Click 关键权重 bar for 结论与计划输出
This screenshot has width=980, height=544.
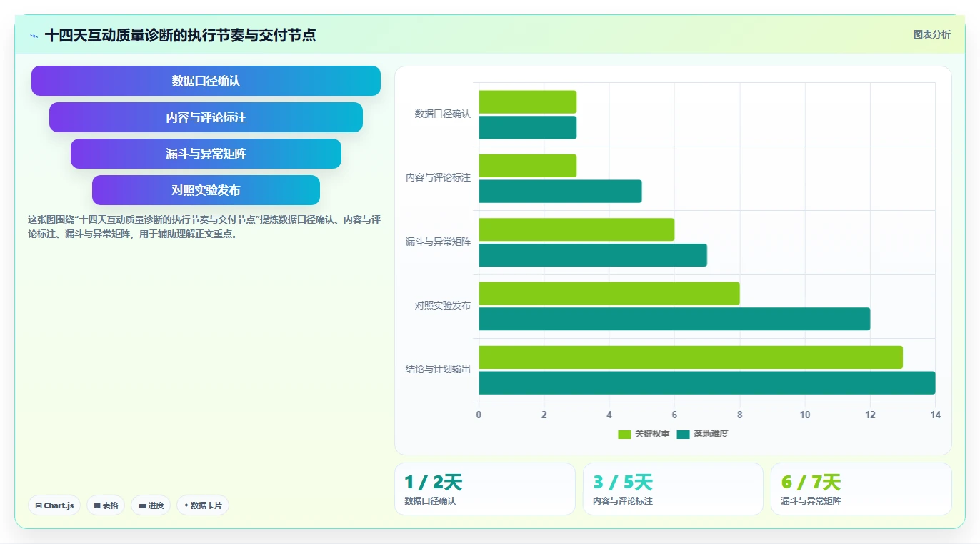click(691, 357)
